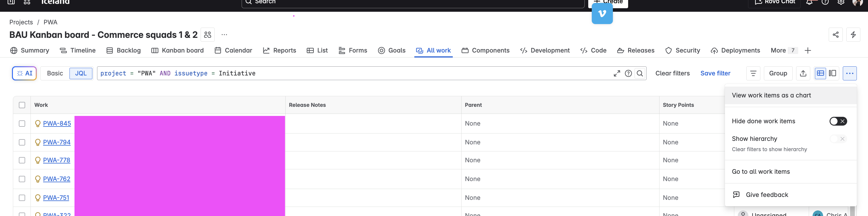The height and width of the screenshot is (216, 868).
Task: Open the Timeline tab
Action: (x=78, y=50)
